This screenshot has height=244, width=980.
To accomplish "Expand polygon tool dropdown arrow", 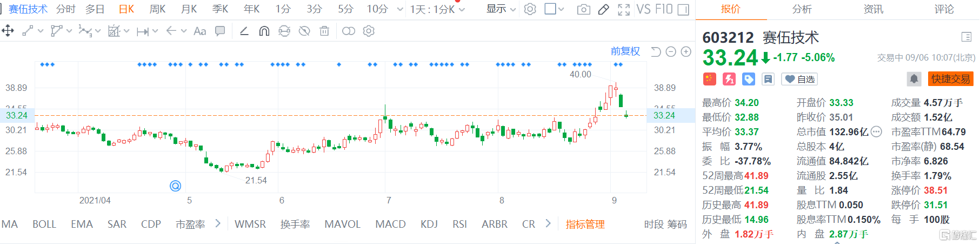I will [69, 31].
